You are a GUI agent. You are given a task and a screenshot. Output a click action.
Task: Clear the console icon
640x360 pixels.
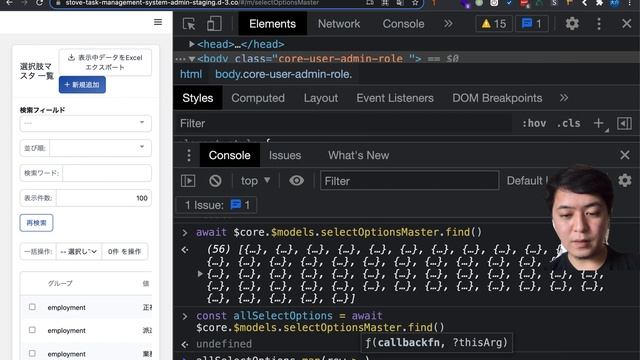coord(215,181)
